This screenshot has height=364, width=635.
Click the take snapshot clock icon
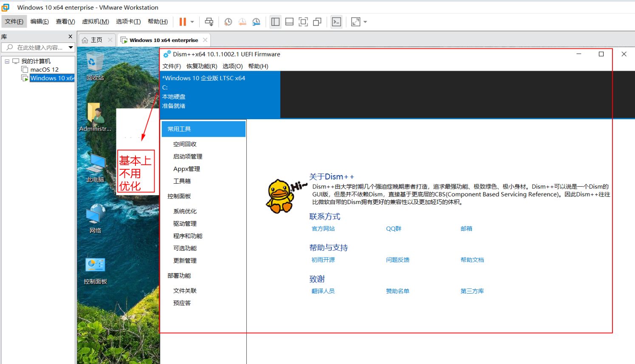click(x=228, y=22)
